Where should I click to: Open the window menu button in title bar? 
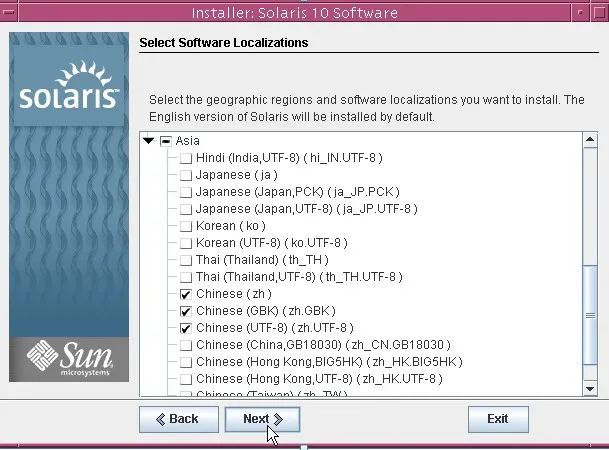9,12
